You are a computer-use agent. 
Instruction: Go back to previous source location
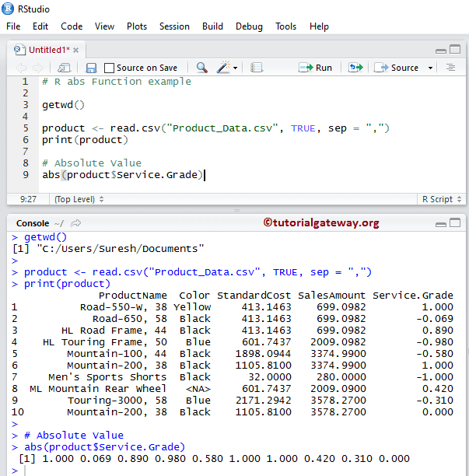coord(21,68)
